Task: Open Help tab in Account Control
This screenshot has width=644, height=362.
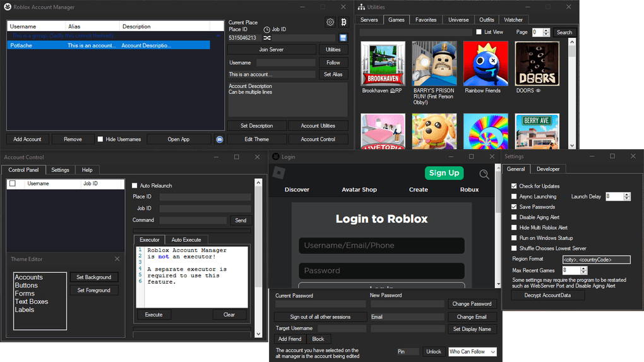Action: [x=87, y=170]
